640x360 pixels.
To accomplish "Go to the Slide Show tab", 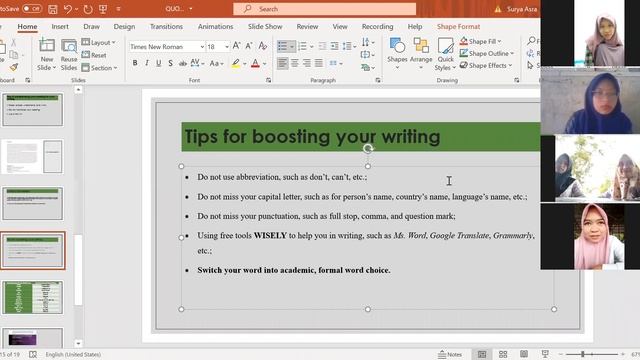I will tap(265, 27).
